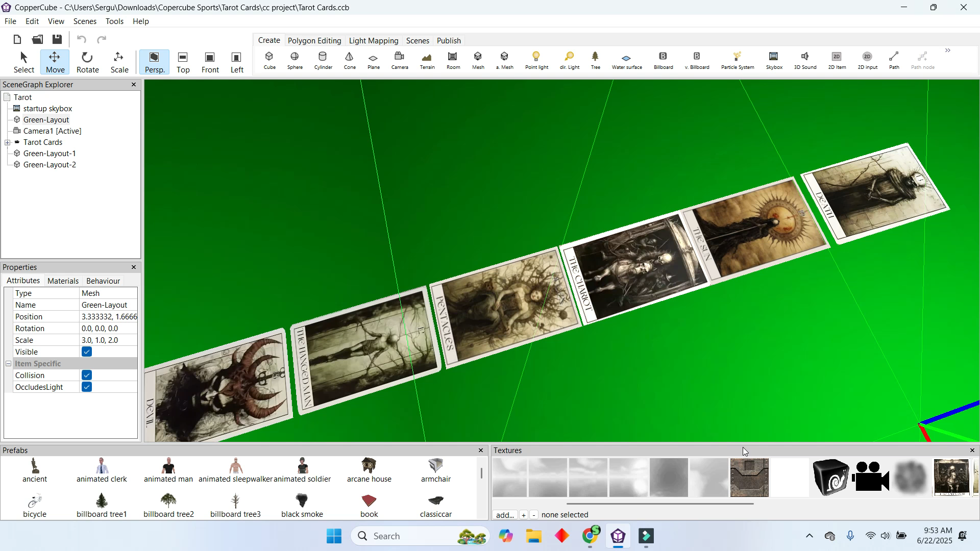Viewport: 980px width, 551px height.
Task: Pick the animated soldier prefab
Action: [302, 470]
